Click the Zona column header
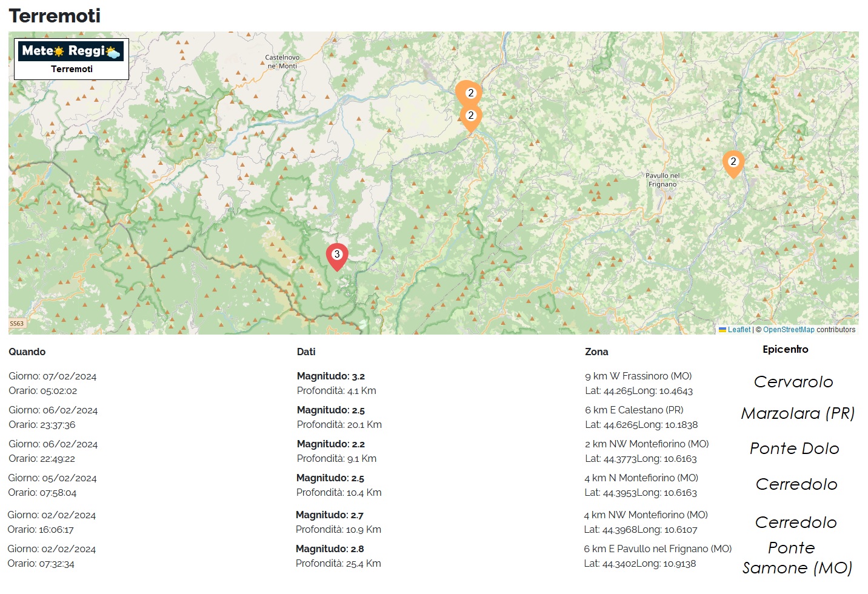 (596, 352)
